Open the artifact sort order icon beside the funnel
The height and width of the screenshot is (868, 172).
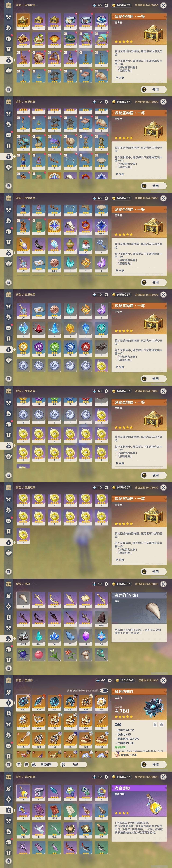tap(26, 765)
